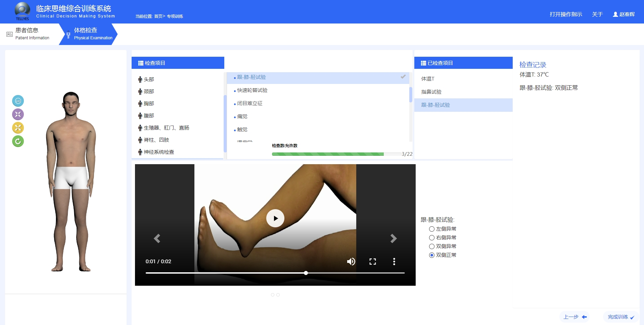Open the 关于 about menu item
Screen dimensions: 644x325
coord(597,14)
